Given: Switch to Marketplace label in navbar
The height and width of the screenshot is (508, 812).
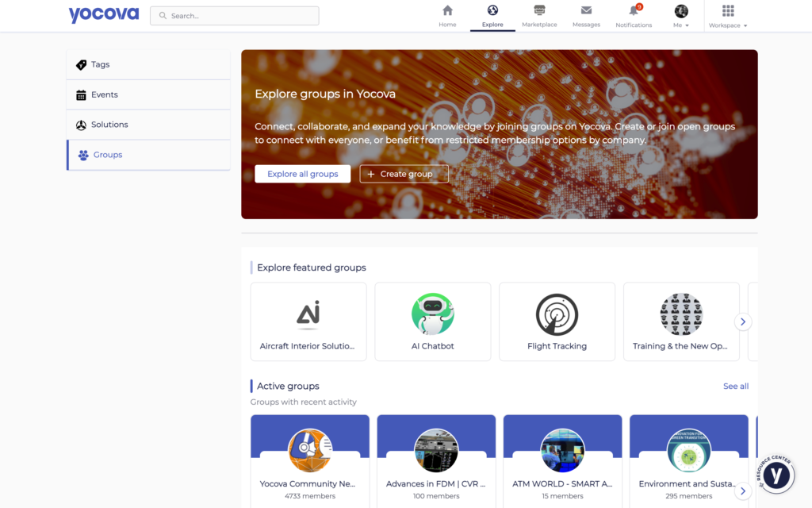Looking at the screenshot, I should (539, 25).
